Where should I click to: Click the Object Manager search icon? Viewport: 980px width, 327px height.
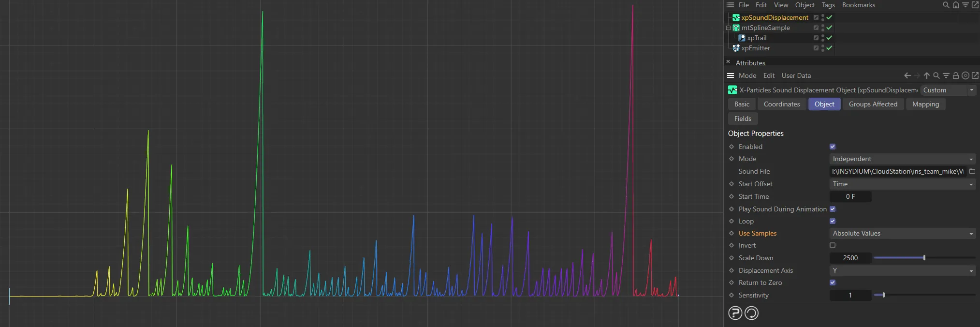pyautogui.click(x=946, y=5)
